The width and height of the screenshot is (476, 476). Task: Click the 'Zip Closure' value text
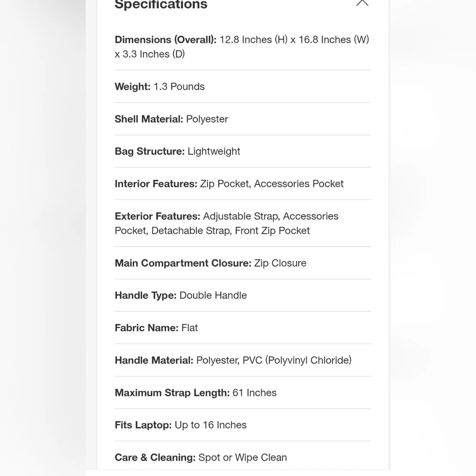[x=280, y=263]
